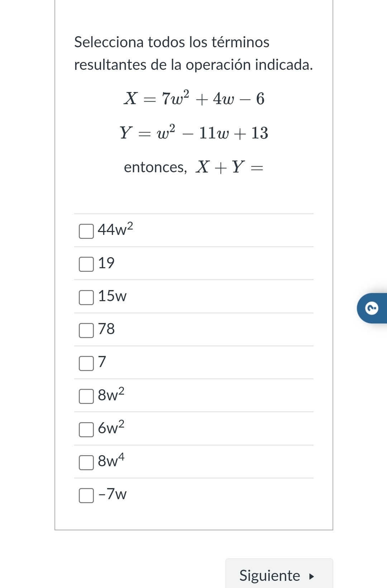Tick the 15w option checkbox

click(x=86, y=297)
